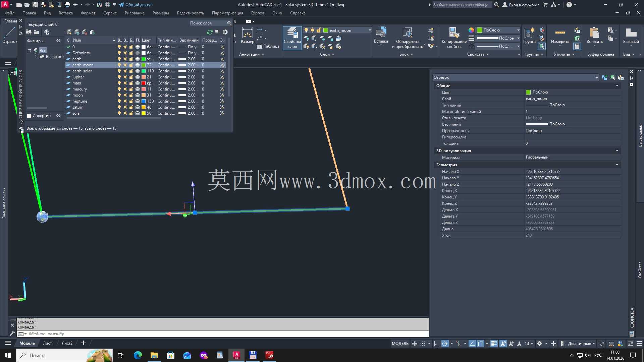Delete the selected layer in Layer Manager

tap(85, 32)
